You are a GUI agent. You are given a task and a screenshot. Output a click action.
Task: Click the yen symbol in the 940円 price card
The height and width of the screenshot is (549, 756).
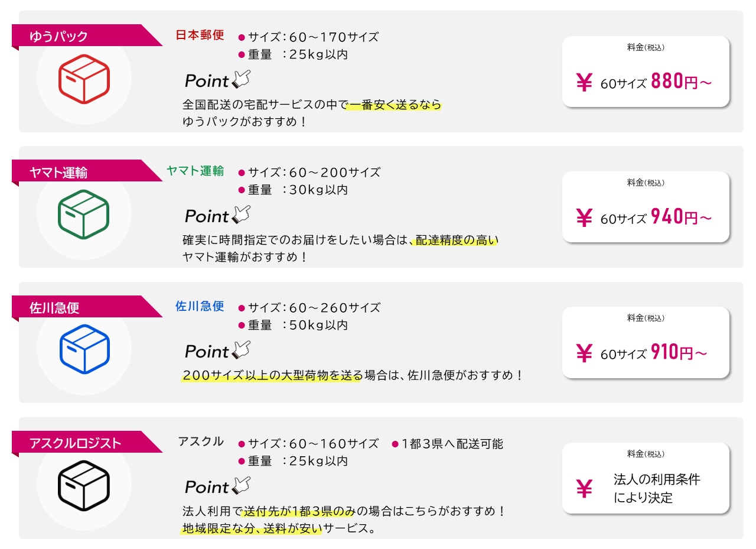pos(584,218)
